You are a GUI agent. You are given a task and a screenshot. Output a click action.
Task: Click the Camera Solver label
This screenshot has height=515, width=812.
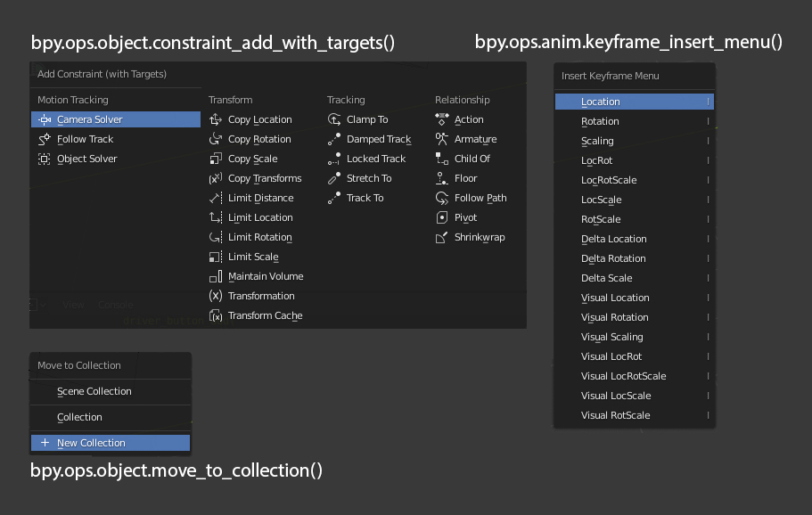[90, 119]
